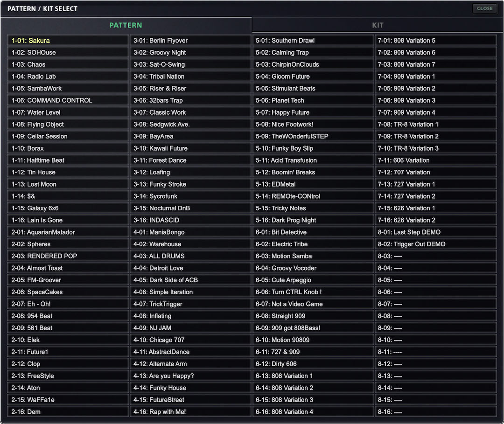This screenshot has width=504, height=424.
Task: Pick pattern 7-12: 707 Variation
Action: 435,172
